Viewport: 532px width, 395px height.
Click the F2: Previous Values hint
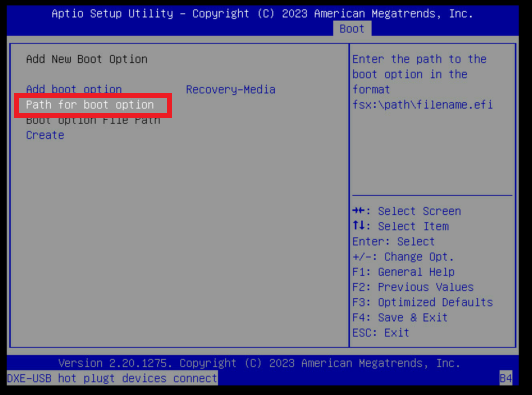coord(413,287)
